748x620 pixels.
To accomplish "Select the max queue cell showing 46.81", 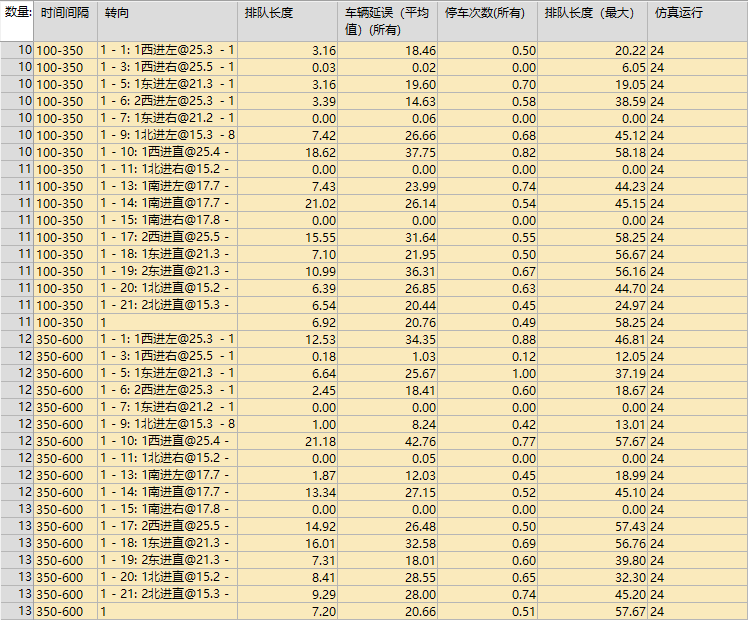I will coord(591,339).
